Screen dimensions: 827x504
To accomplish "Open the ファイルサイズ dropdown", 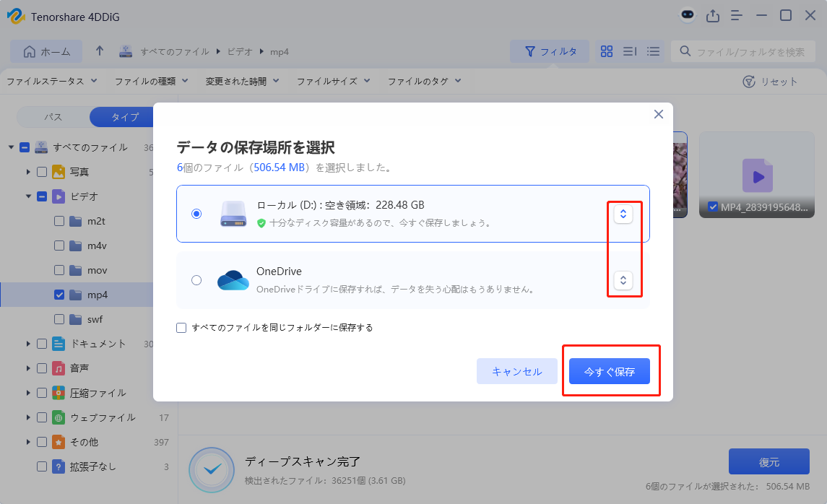I will pyautogui.click(x=334, y=81).
